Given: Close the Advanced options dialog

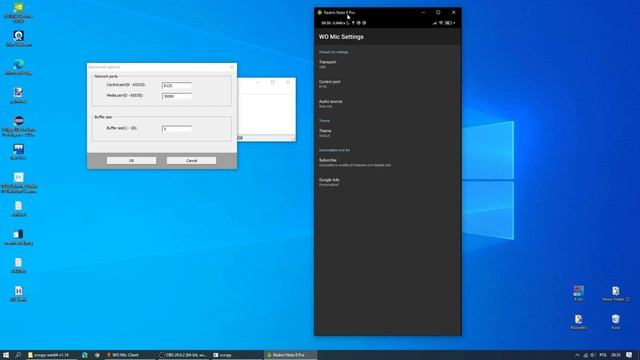Looking at the screenshot, I should click(x=232, y=67).
